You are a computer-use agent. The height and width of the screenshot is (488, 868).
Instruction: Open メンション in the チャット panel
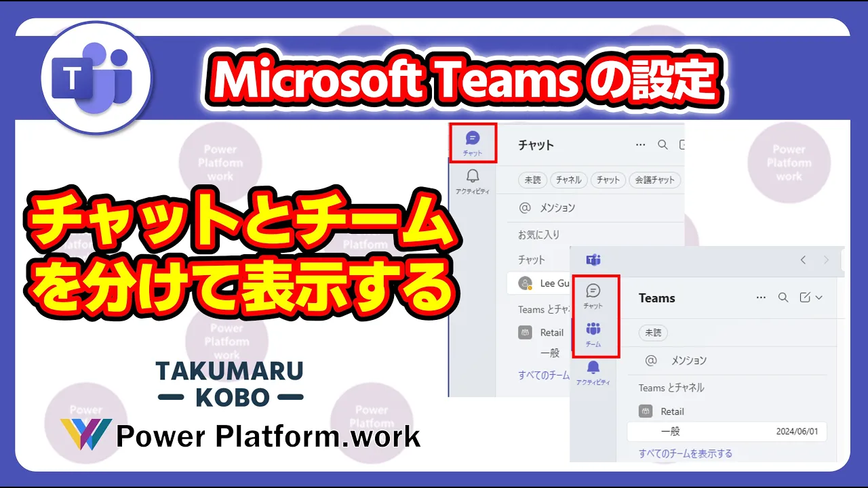(x=557, y=207)
